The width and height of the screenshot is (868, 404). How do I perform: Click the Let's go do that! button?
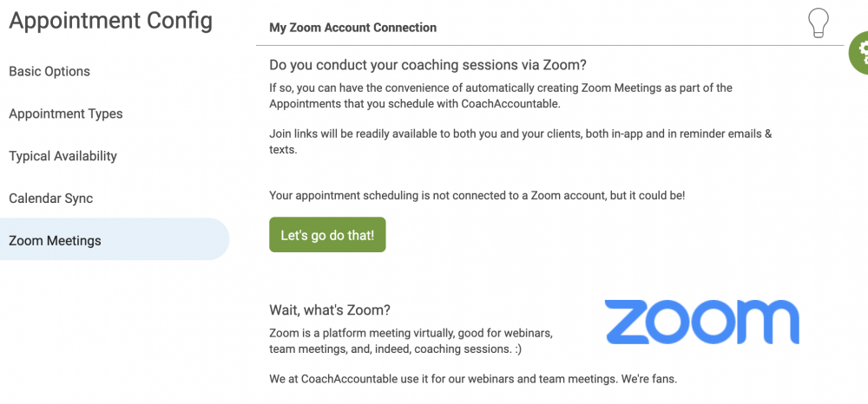(327, 235)
